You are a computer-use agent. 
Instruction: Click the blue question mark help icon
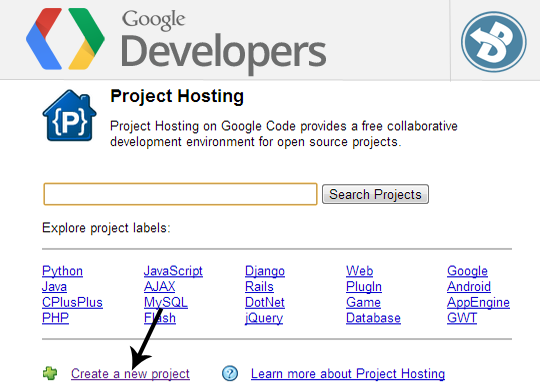[230, 374]
